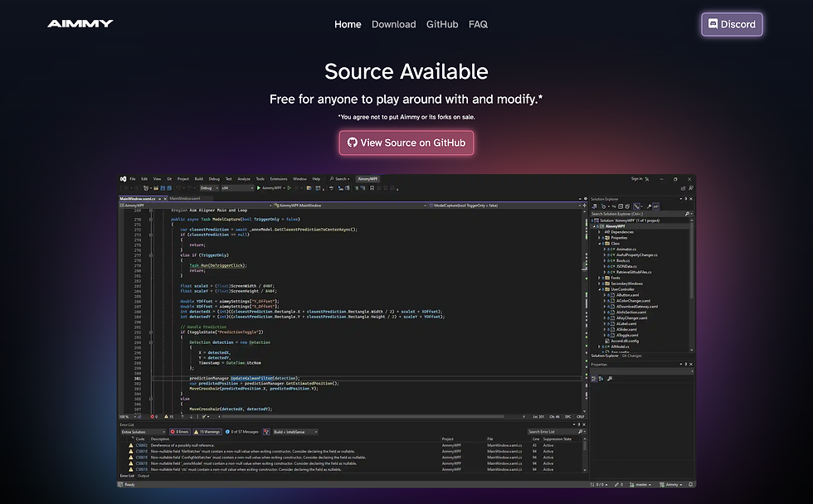This screenshot has width=813, height=504.
Task: Open the Entire Solution scope dropdown
Action: point(143,432)
